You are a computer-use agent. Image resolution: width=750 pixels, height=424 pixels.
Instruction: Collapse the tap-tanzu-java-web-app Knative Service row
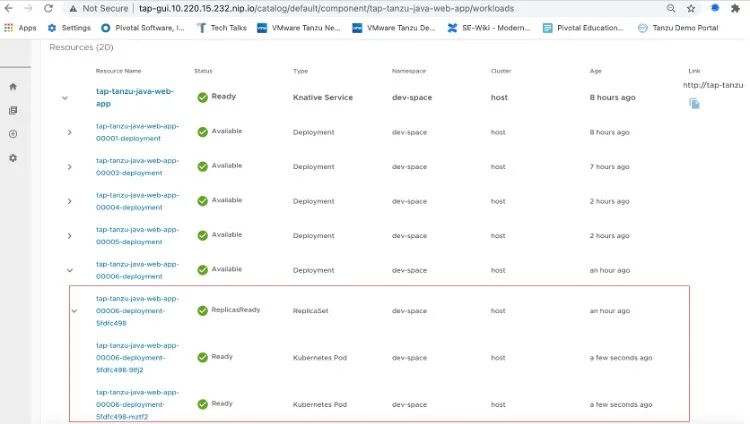click(x=65, y=98)
